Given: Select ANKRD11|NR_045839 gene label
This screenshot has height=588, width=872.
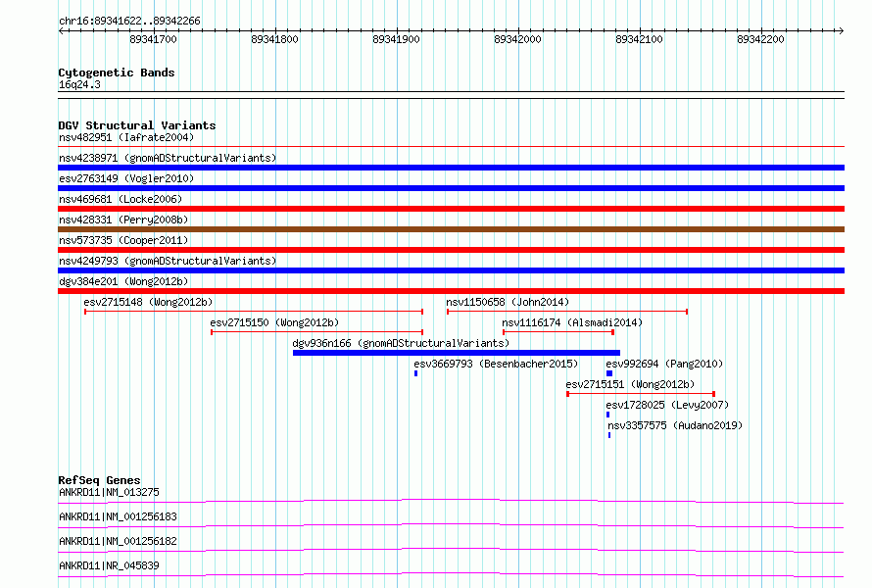Looking at the screenshot, I should 109,565.
